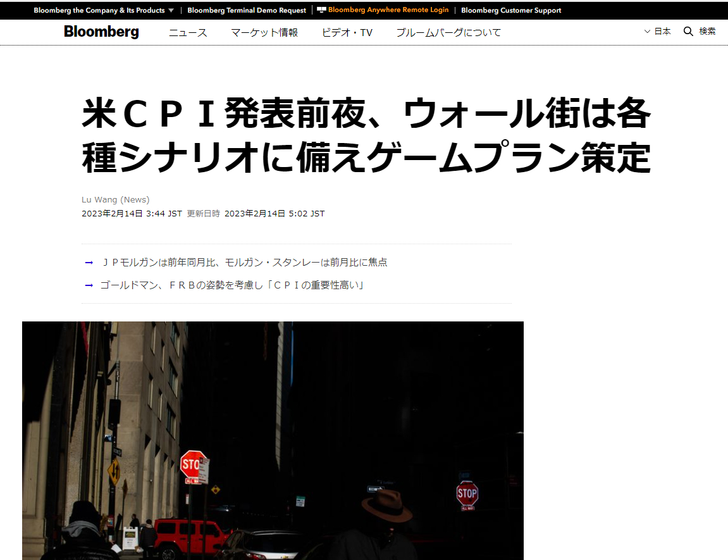The height and width of the screenshot is (560, 728).
Task: Open ブルームバーグについて menu
Action: pyautogui.click(x=448, y=32)
